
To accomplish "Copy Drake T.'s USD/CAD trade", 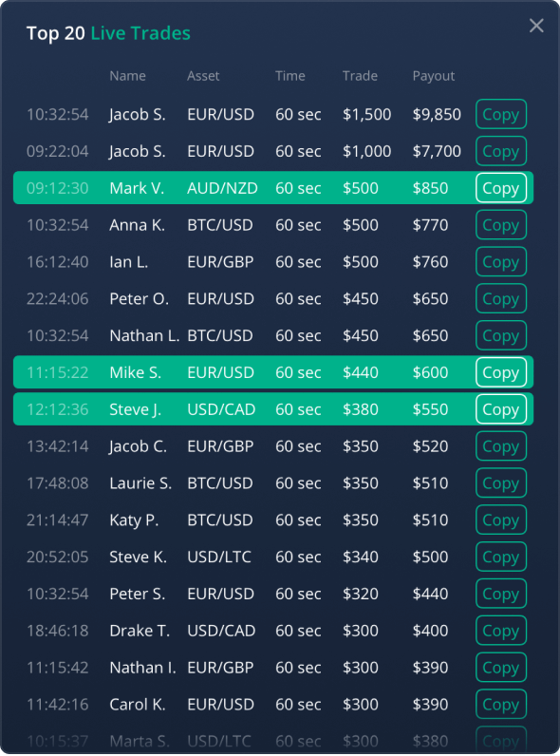I will 501,631.
